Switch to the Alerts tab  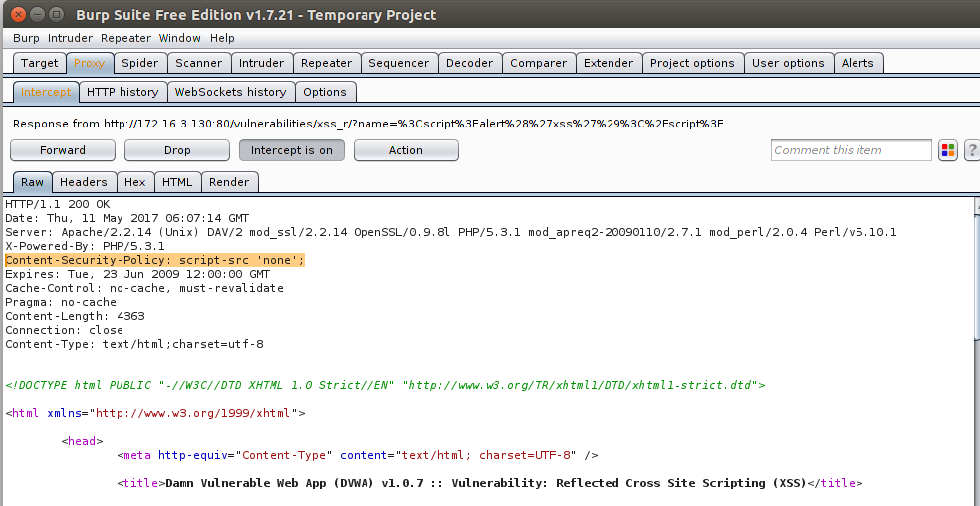pos(857,63)
